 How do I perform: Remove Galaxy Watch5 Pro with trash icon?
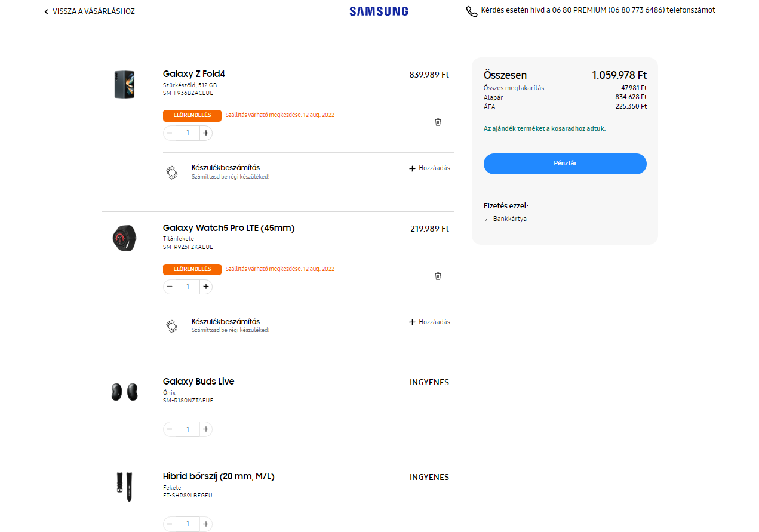[x=438, y=276]
